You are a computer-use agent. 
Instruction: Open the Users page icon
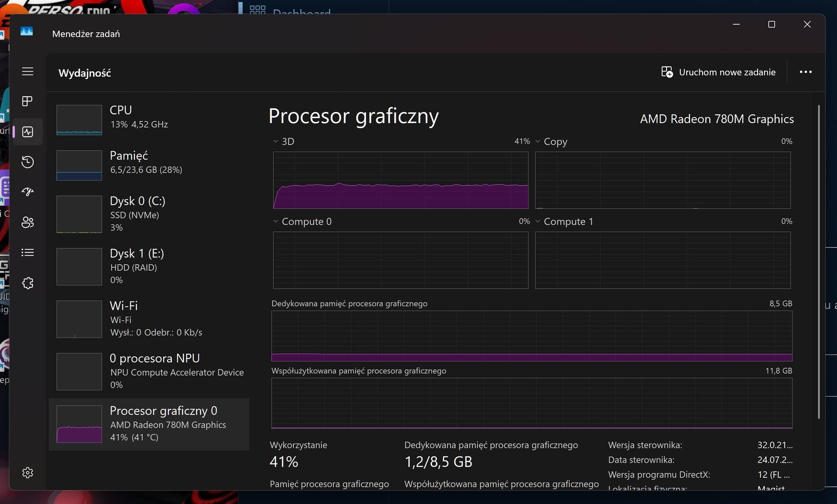28,222
